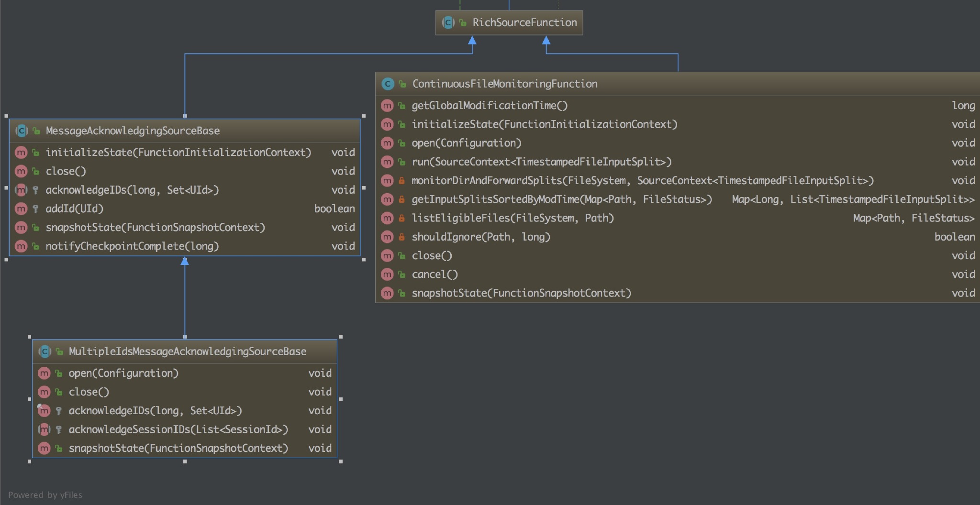Click the Powered by yFiles label
Screen dimensions: 980x505
tap(45, 495)
